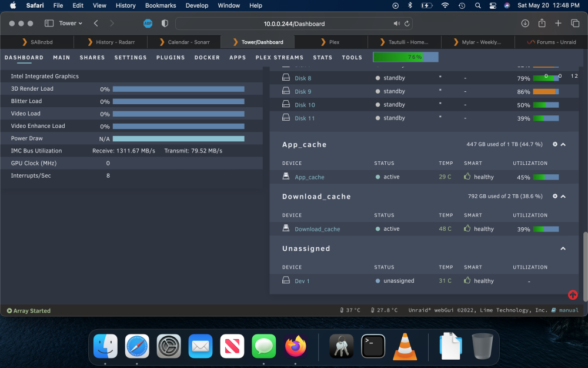Click the 76% progress bar in navigation

(x=405, y=57)
